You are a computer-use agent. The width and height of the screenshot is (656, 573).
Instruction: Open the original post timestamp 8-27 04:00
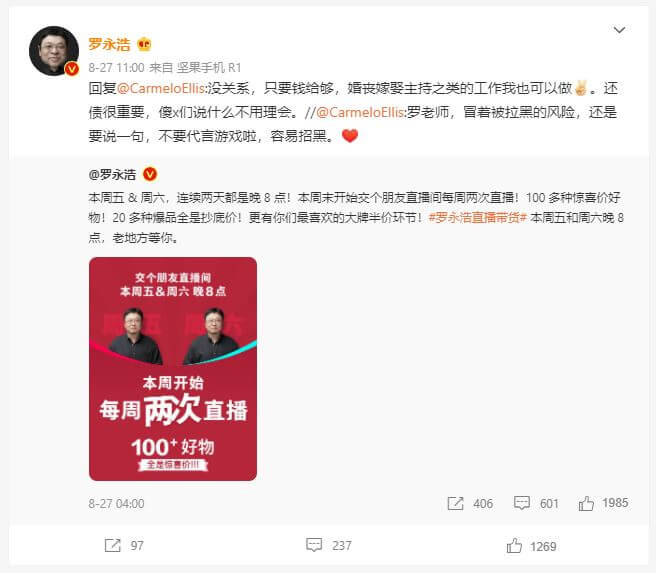(116, 504)
